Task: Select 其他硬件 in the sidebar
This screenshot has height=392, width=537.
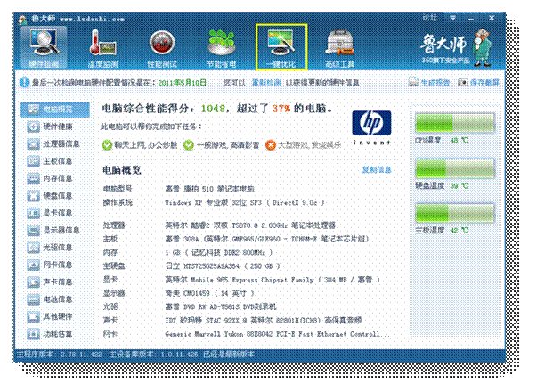Action: (51, 316)
